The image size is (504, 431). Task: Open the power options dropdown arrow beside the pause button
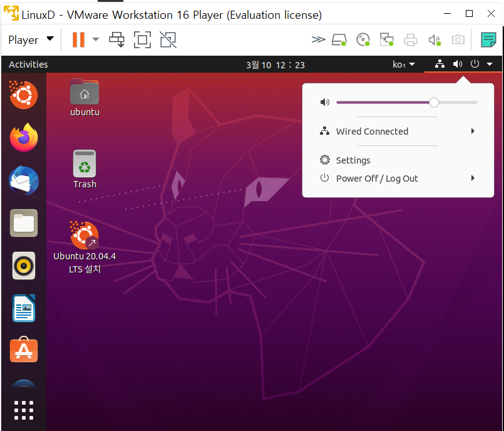click(x=95, y=39)
